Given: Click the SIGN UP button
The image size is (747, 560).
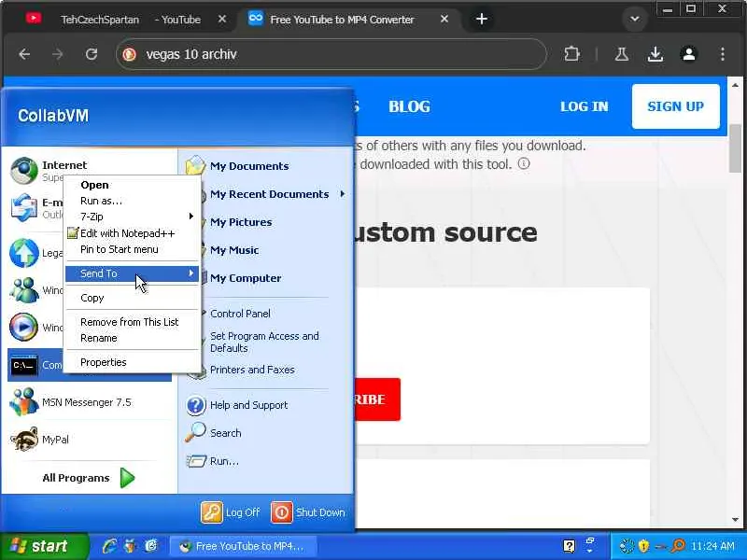Looking at the screenshot, I should (675, 106).
